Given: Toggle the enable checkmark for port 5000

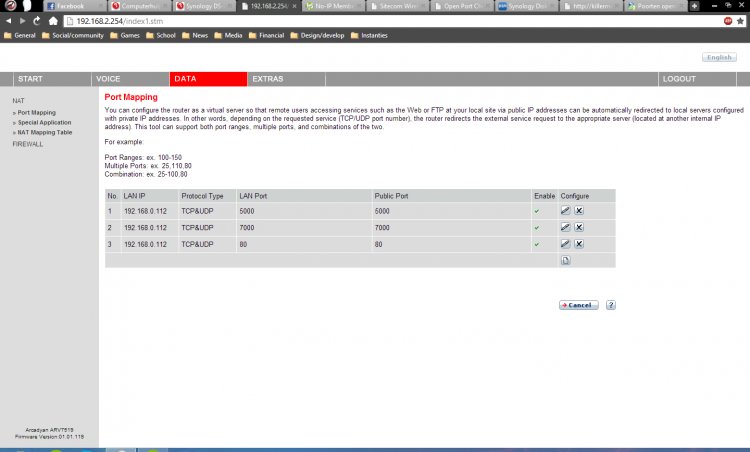Looking at the screenshot, I should (x=537, y=211).
